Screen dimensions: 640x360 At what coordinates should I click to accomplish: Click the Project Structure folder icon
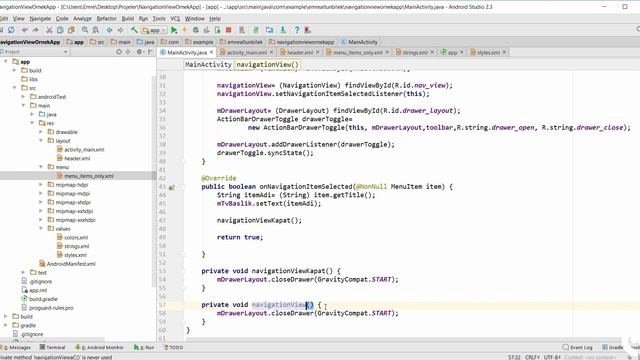(x=269, y=30)
